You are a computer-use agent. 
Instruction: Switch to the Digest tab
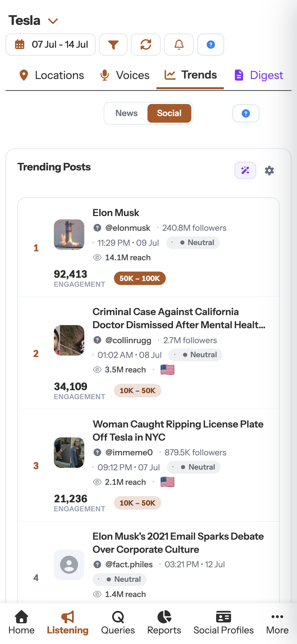click(x=259, y=75)
